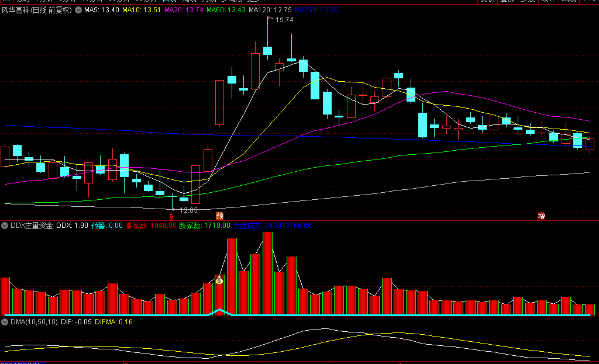Click the cyan peak marker on the DDX baseline

pyautogui.click(x=220, y=312)
